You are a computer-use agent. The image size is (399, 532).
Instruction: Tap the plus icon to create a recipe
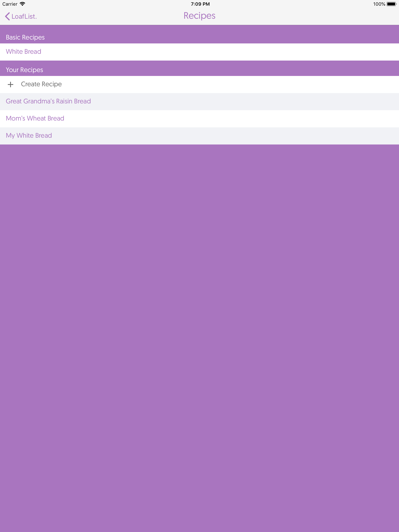coord(11,85)
